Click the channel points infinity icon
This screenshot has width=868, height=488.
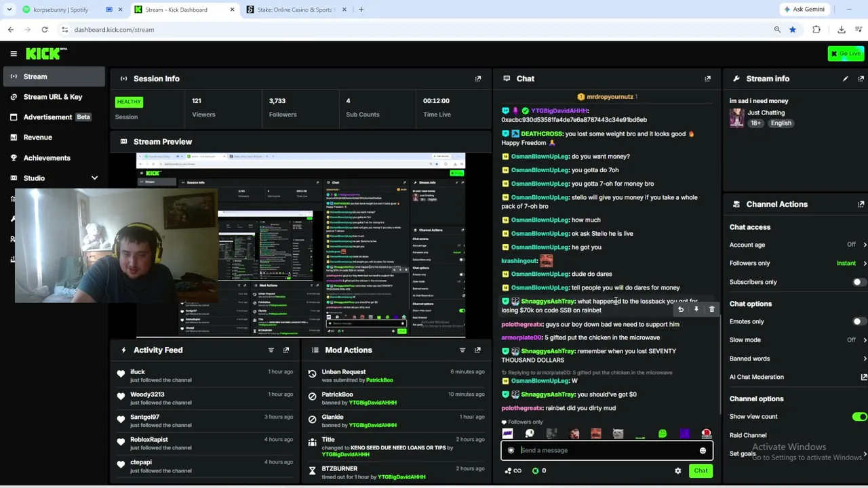513,470
